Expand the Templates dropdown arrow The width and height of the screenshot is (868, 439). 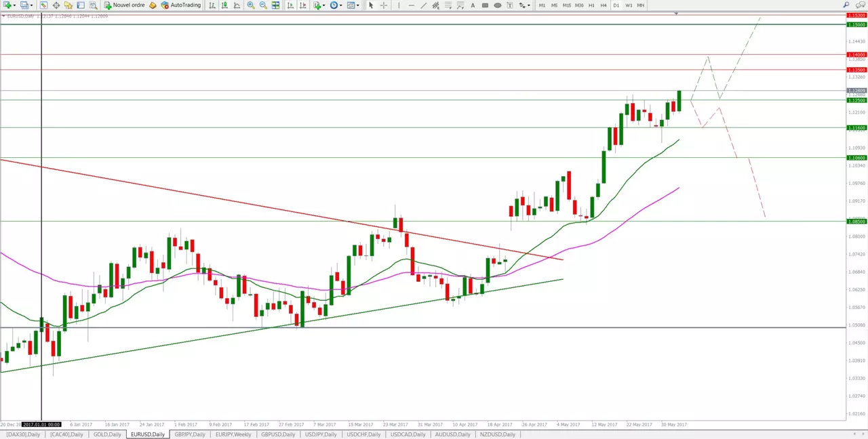(359, 5)
